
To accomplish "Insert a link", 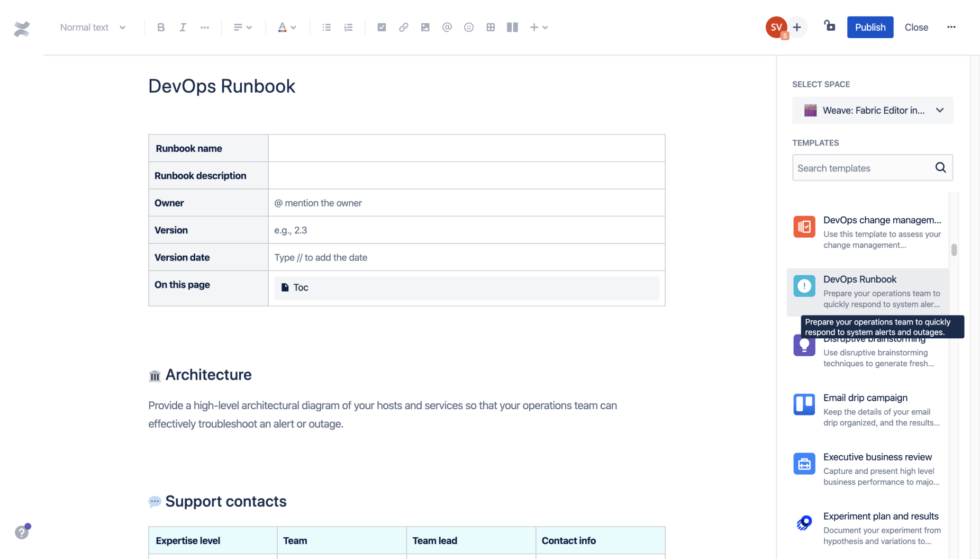I will [403, 27].
